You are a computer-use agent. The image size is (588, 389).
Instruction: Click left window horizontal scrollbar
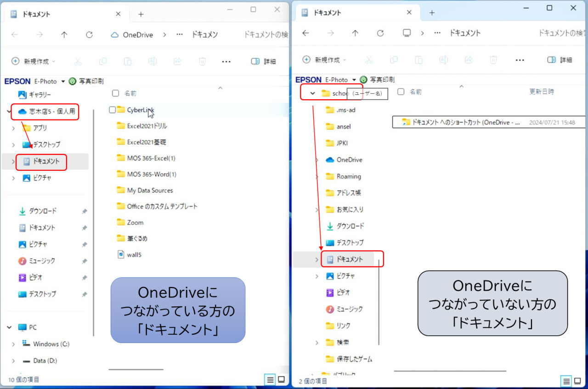(136, 369)
